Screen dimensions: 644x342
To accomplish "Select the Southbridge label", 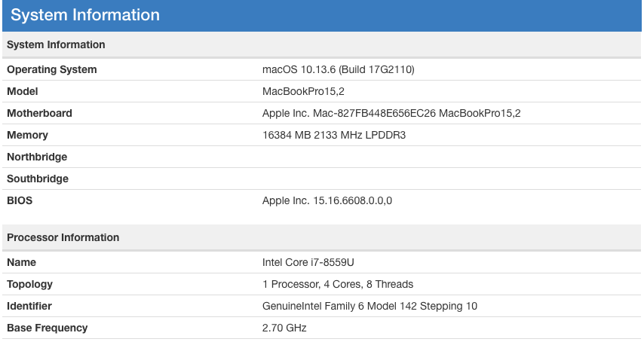I will coord(38,179).
